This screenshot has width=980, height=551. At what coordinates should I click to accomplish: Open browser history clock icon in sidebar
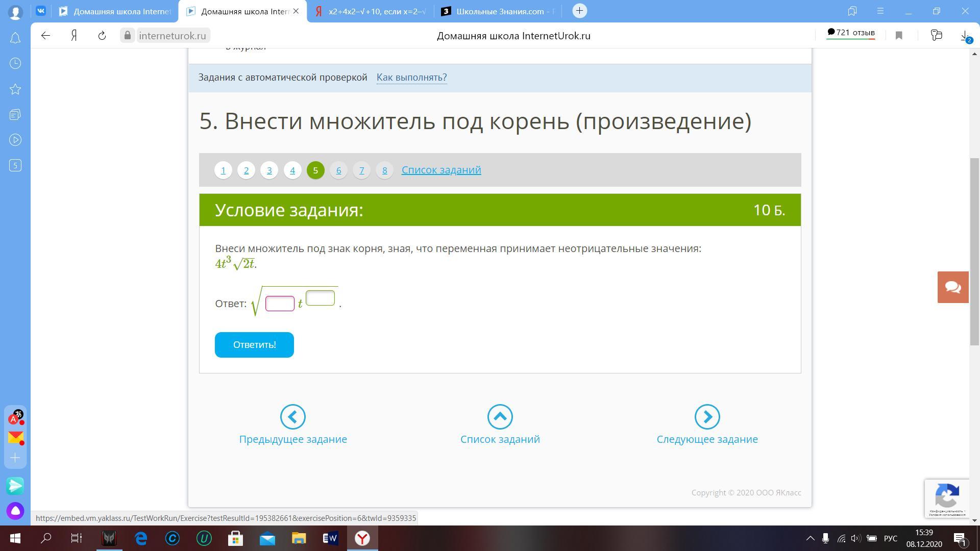(15, 63)
